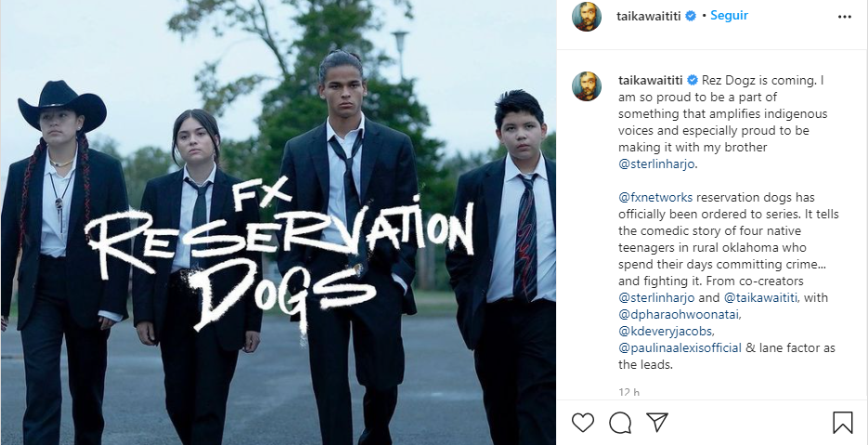The width and height of the screenshot is (868, 445).
Task: Follow the account via Seguir
Action: (x=729, y=16)
